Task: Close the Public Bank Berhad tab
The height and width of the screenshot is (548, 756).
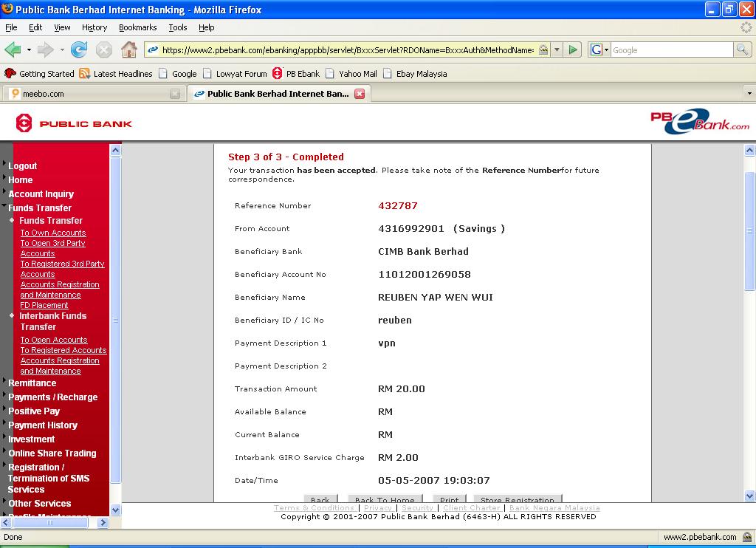Action: (360, 94)
